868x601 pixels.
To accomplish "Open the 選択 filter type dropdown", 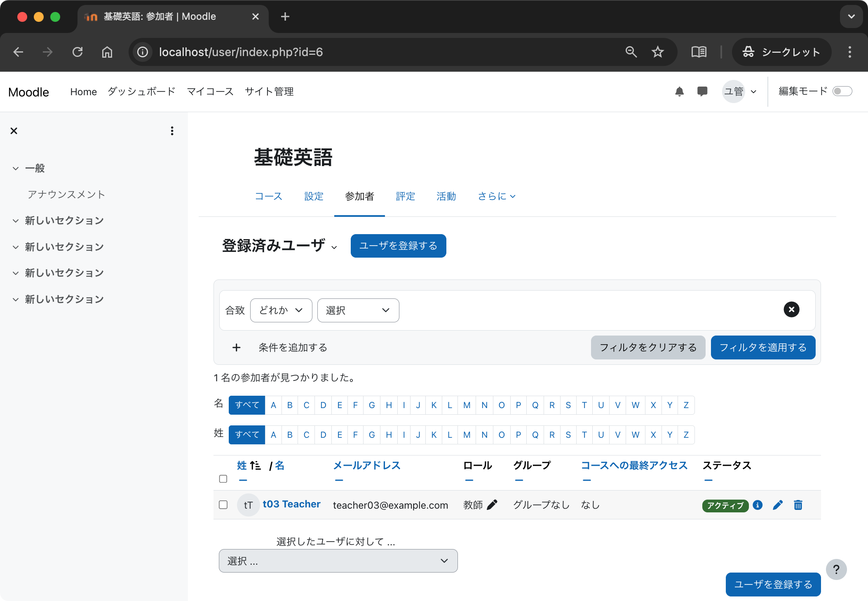I will 357,310.
